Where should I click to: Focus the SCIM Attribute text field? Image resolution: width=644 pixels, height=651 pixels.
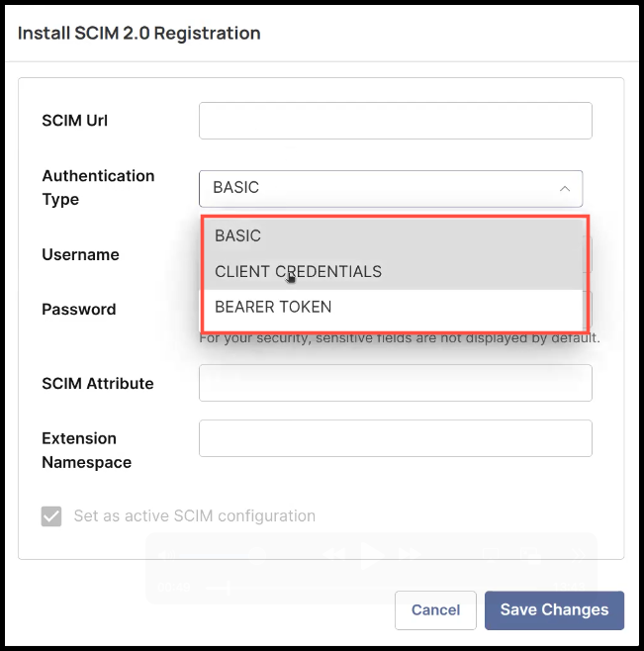395,383
